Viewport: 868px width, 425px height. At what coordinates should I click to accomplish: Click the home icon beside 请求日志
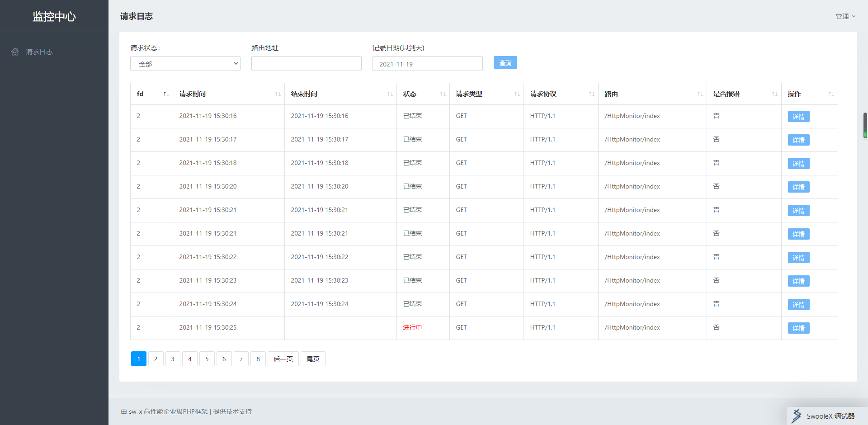(15, 52)
